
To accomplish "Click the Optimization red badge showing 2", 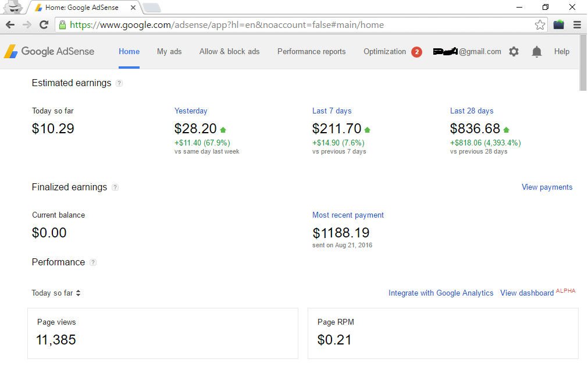I will pos(416,52).
